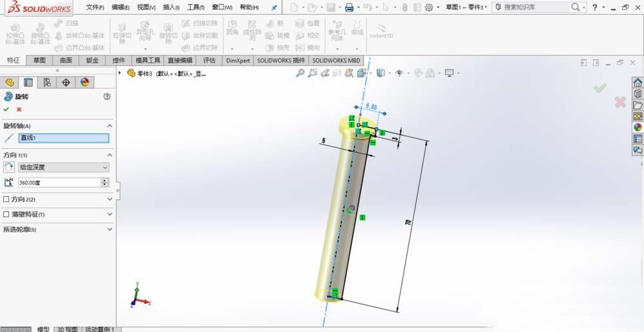Select the Shell (抽壳) tool
The image size is (644, 332).
pos(278,48)
